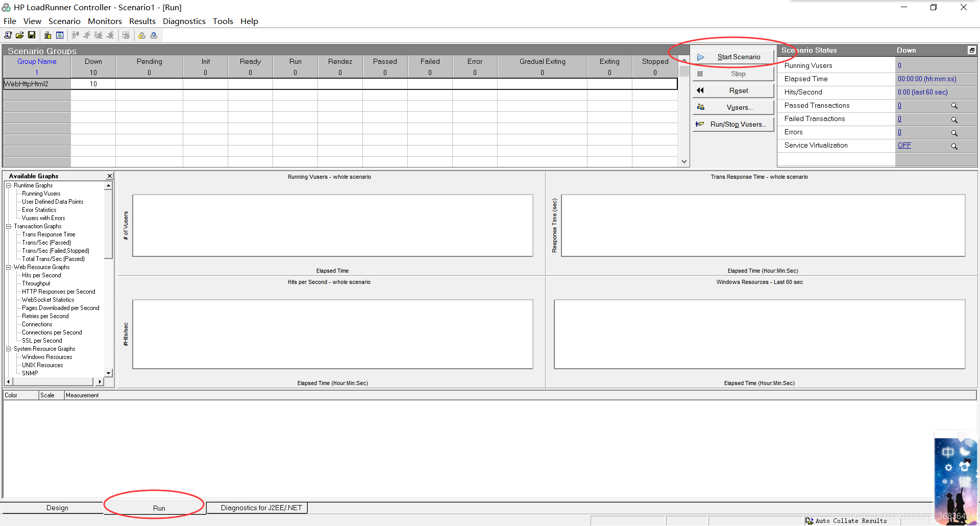This screenshot has width=980, height=526.
Task: Click the Scenario Groups scroll-down arrow
Action: pyautogui.click(x=684, y=161)
